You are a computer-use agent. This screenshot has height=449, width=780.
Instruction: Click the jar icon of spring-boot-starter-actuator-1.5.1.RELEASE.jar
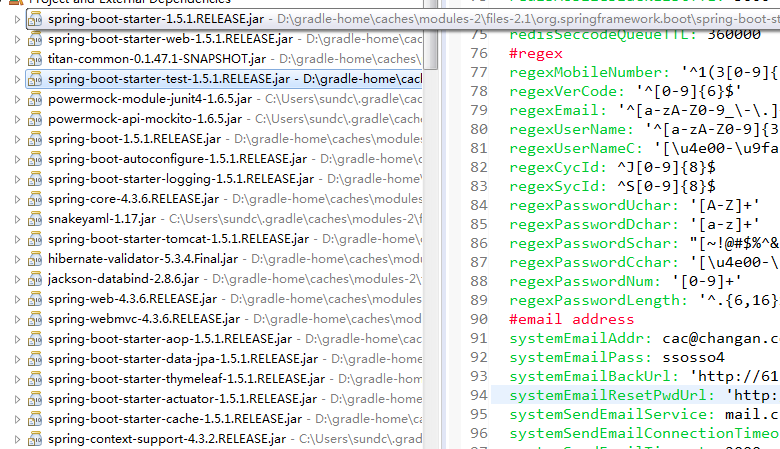pyautogui.click(x=35, y=399)
